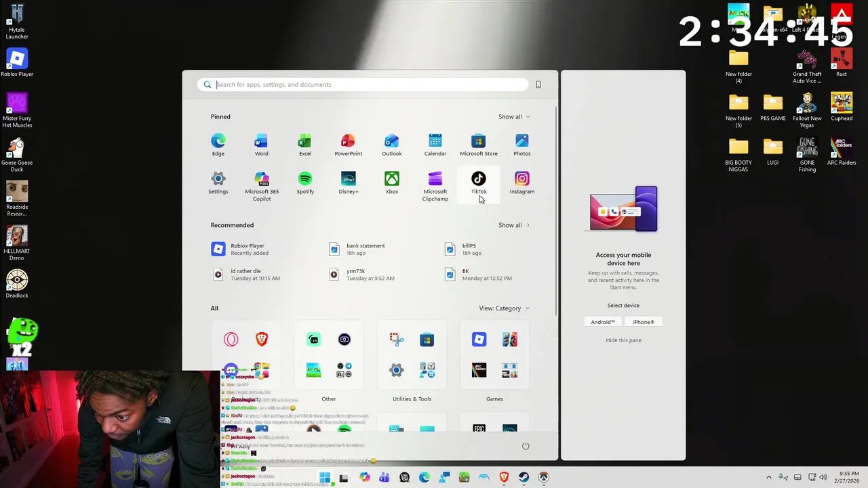868x488 pixels.
Task: Open Brave icon in first category tile
Action: 261,339
